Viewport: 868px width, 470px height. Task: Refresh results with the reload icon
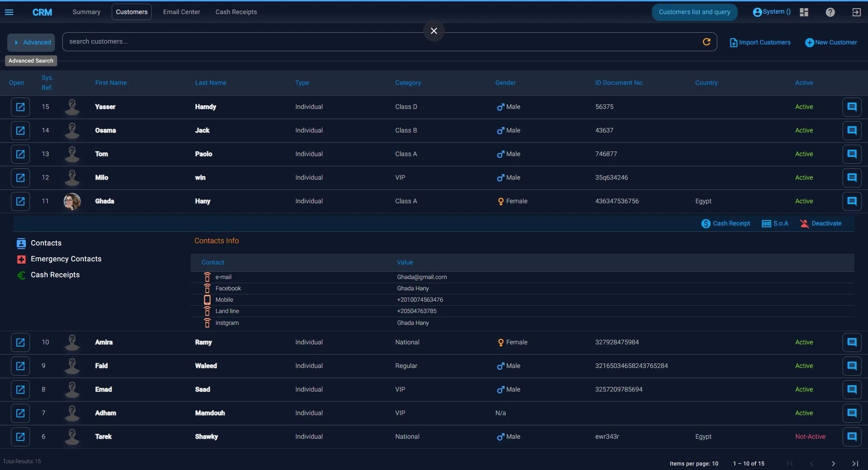(707, 42)
